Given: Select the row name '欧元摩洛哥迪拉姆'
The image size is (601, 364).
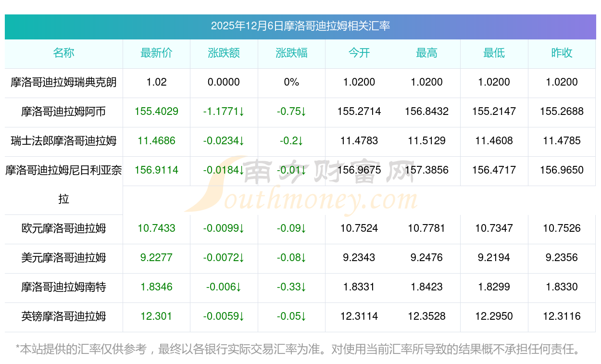Looking at the screenshot, I should tap(64, 228).
